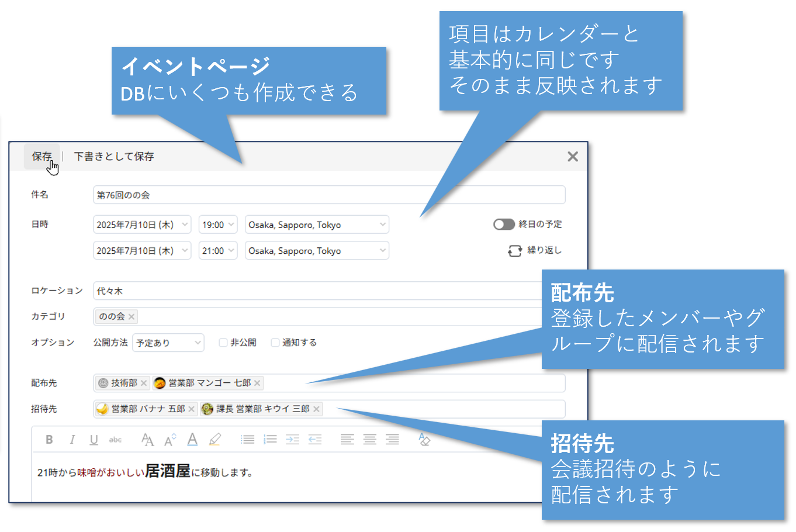Viewport: 796px width, 532px height.
Task: Check the 非公開 checkbox
Action: pyautogui.click(x=223, y=343)
